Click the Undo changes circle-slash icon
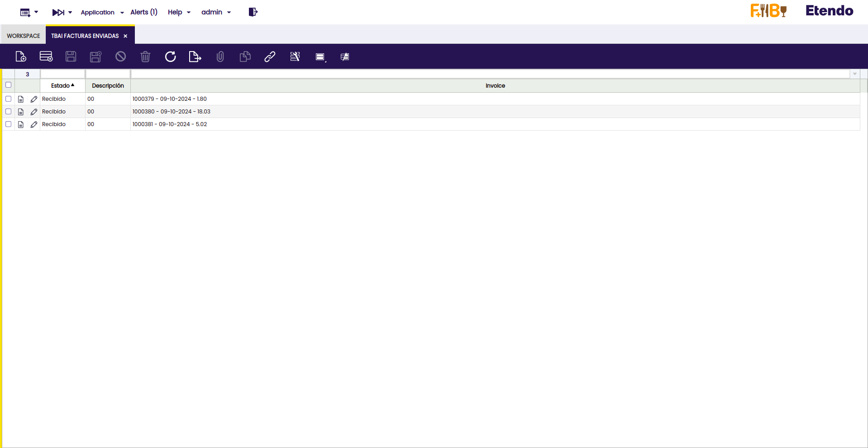Screen dimensions: 868x448 coord(120,57)
